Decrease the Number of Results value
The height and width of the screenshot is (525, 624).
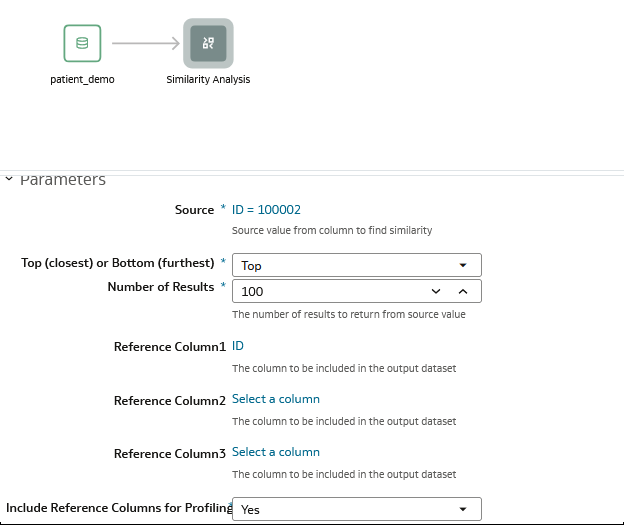pos(436,291)
